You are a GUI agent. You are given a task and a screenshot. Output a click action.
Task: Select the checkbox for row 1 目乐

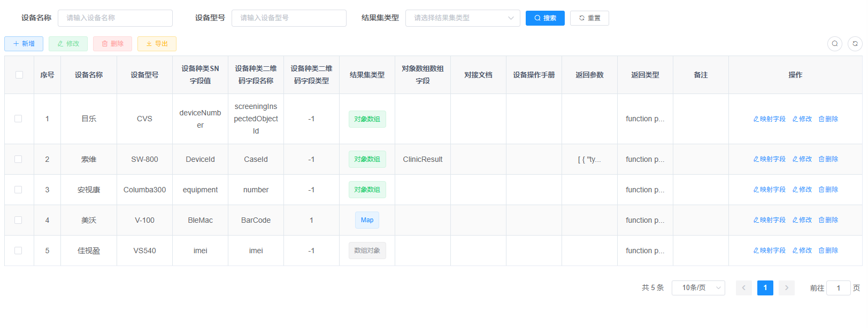(x=18, y=119)
